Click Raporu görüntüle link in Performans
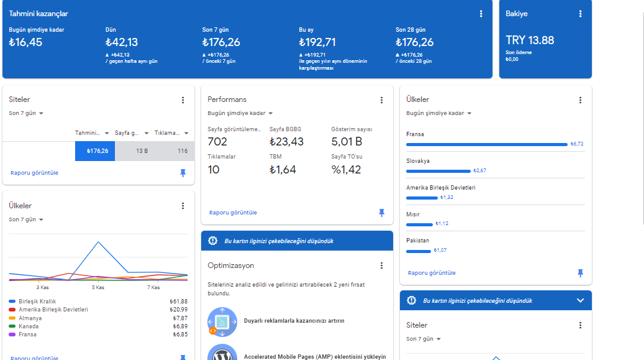The width and height of the screenshot is (644, 360). [x=233, y=213]
